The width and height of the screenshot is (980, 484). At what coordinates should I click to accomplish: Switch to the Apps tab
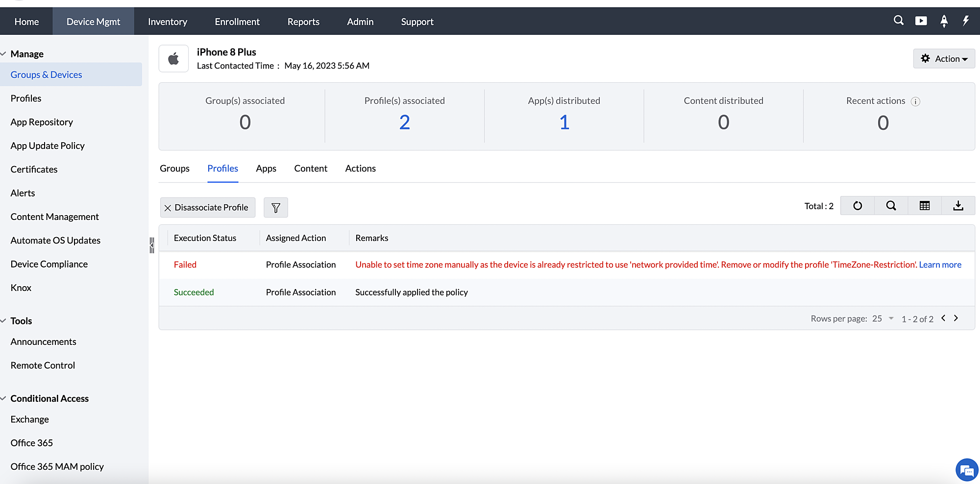click(266, 169)
